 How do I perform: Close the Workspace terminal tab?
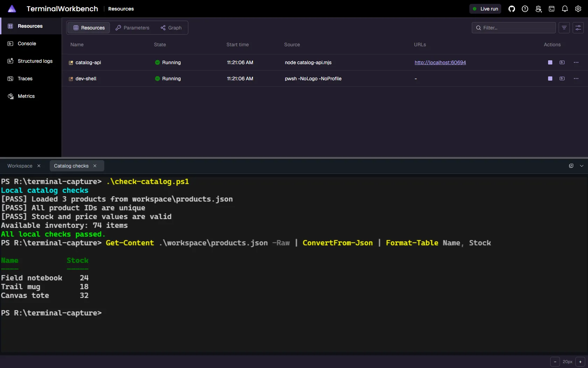pos(39,166)
